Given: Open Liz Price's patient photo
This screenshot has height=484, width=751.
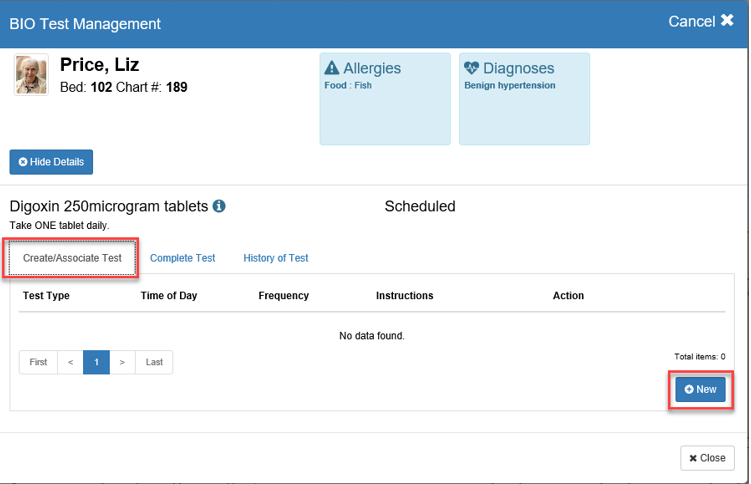Looking at the screenshot, I should (x=31, y=75).
